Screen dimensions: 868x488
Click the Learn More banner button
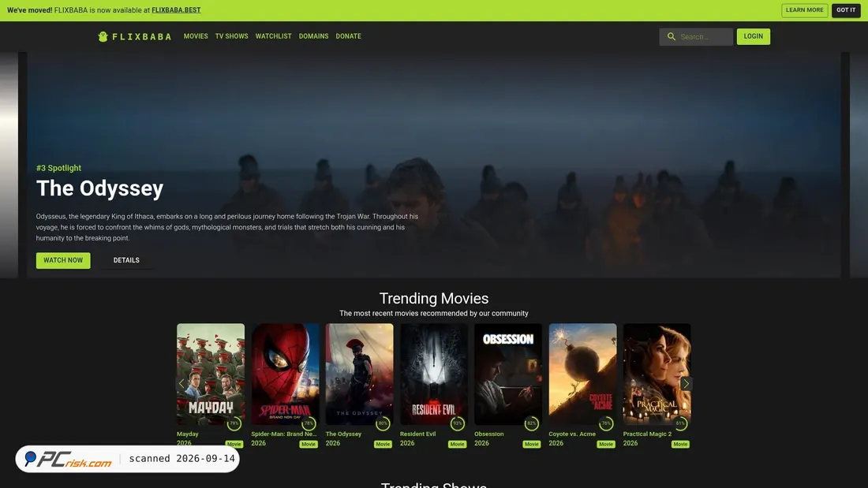click(x=804, y=10)
